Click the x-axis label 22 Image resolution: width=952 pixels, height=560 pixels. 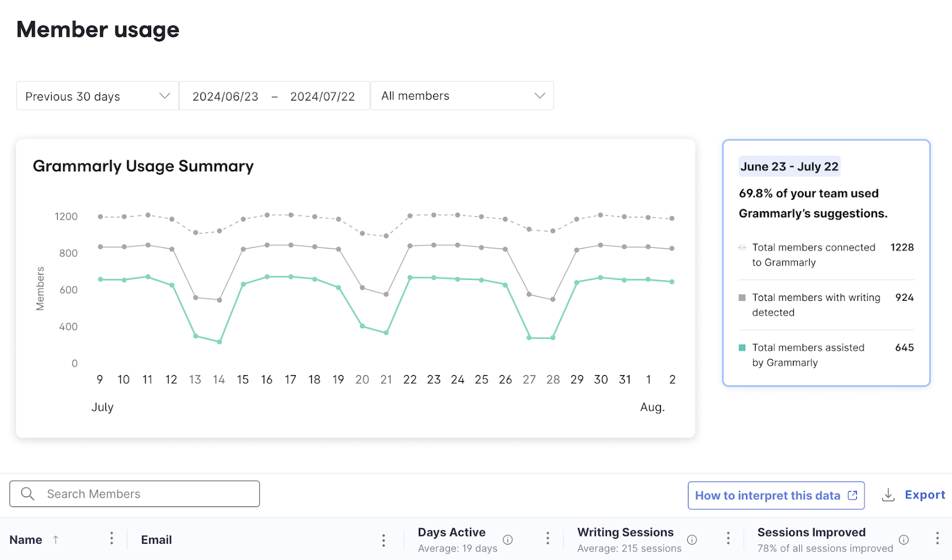[x=410, y=379]
